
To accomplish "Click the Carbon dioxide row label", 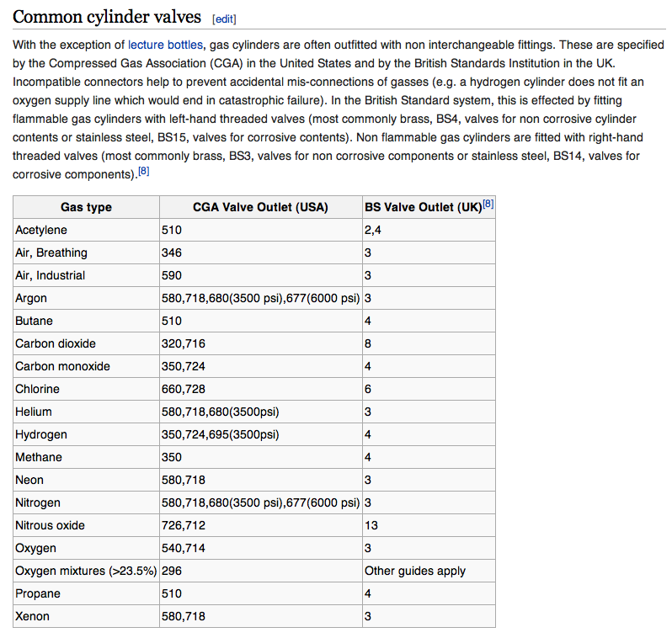I will pyautogui.click(x=56, y=343).
